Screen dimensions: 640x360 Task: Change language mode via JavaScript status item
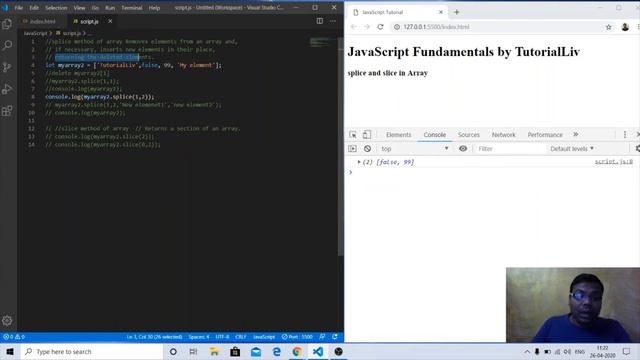pyautogui.click(x=264, y=337)
